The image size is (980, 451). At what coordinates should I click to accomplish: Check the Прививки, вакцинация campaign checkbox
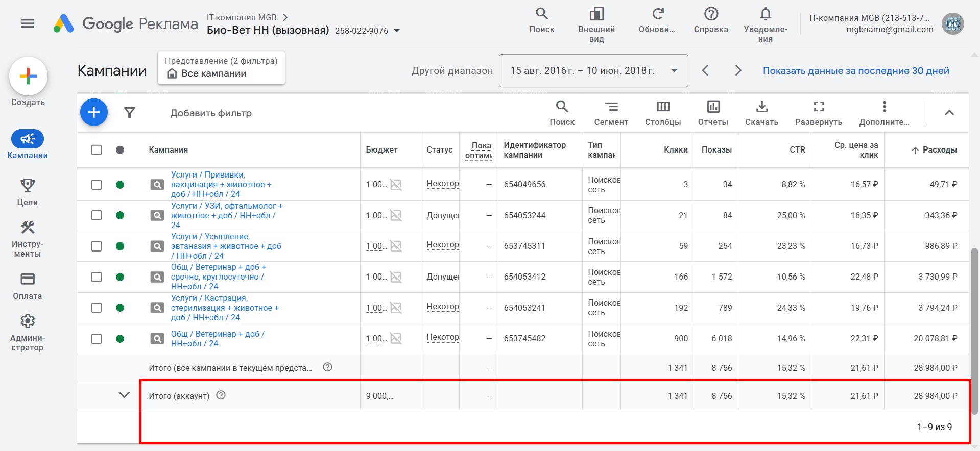(97, 185)
